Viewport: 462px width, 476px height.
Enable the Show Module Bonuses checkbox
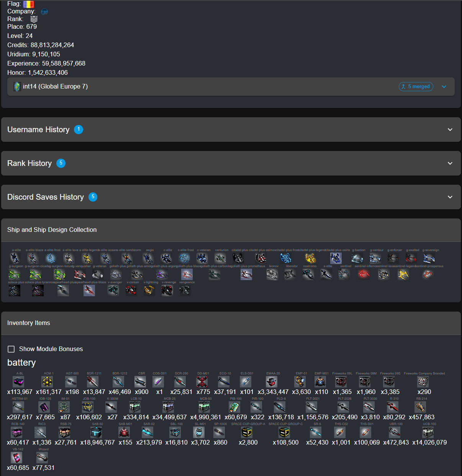tap(11, 349)
